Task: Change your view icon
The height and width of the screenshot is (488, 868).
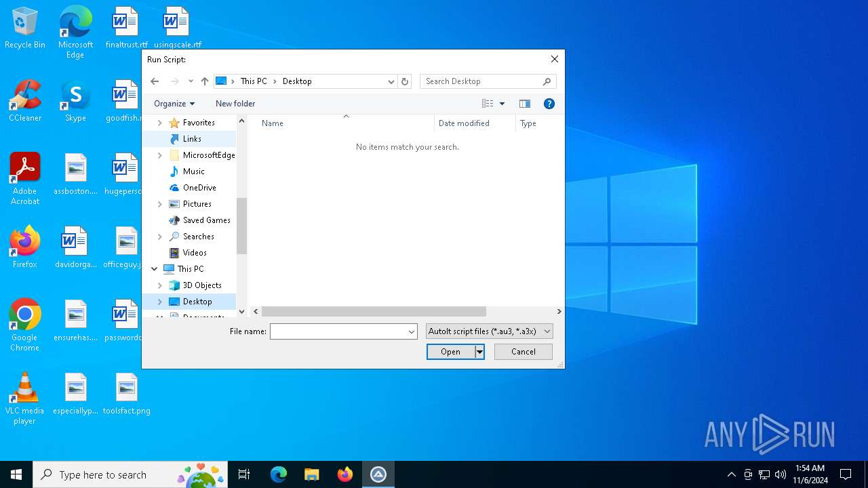Action: point(488,104)
